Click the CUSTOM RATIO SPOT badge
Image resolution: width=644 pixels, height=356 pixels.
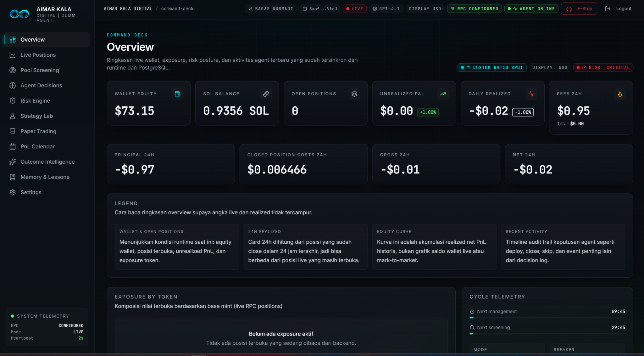[x=492, y=68]
